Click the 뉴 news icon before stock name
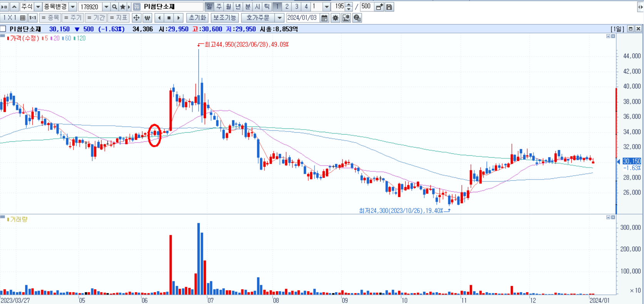Image resolution: width=644 pixels, height=304 pixels. [137, 7]
